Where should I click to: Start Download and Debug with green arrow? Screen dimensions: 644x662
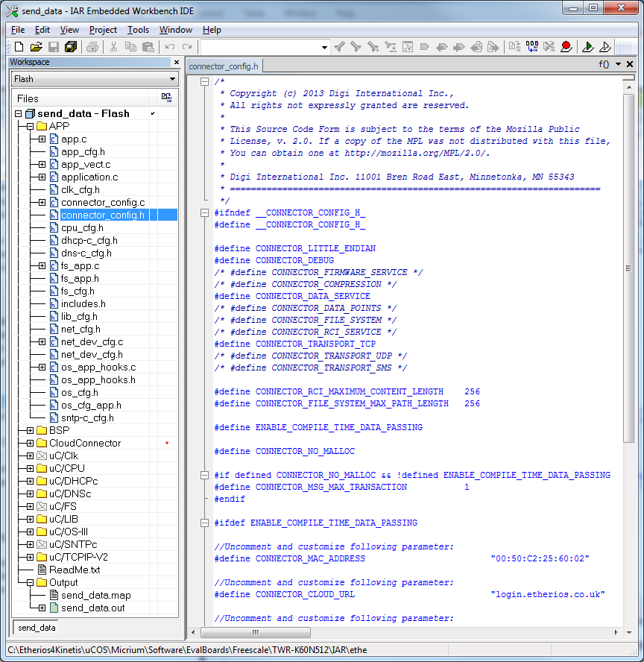pyautogui.click(x=588, y=47)
